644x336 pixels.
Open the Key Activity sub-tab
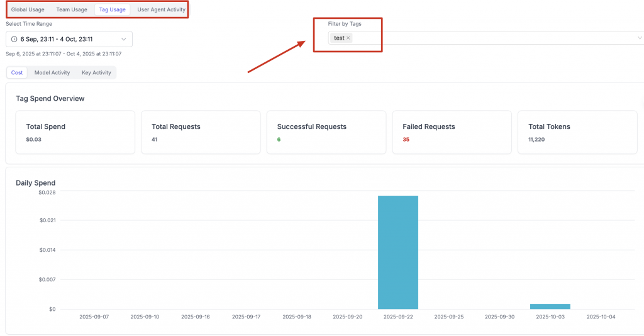(x=96, y=73)
